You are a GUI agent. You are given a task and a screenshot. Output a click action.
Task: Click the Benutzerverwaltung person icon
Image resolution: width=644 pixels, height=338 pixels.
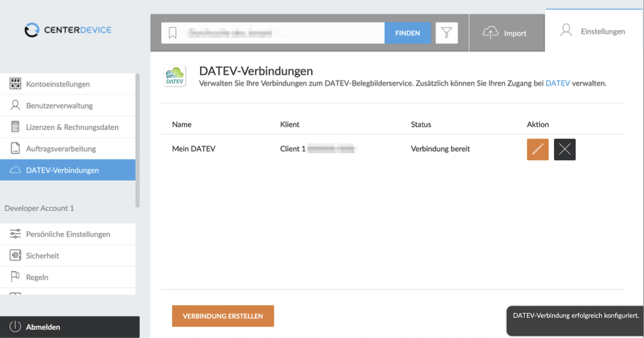tap(16, 105)
